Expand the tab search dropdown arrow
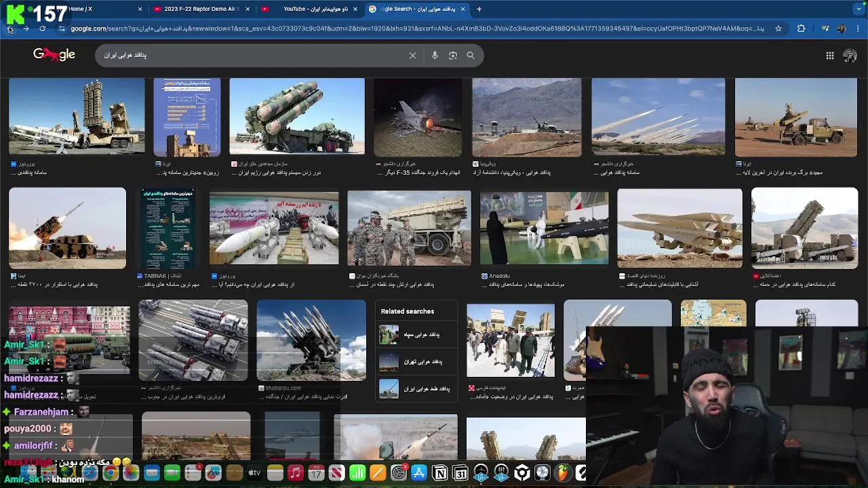Viewport: 868px width, 488px height. pyautogui.click(x=859, y=9)
